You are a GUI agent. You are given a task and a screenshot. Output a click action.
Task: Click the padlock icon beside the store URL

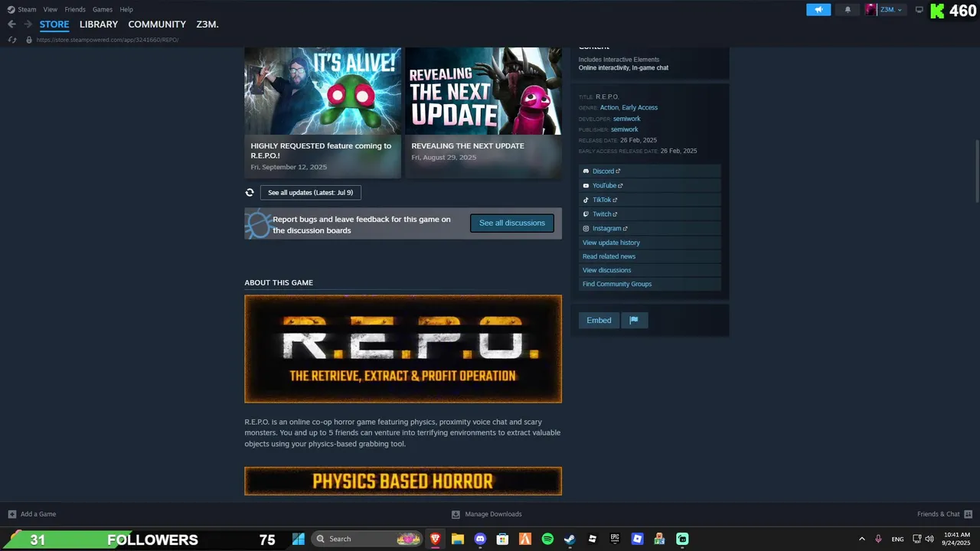pyautogui.click(x=29, y=40)
